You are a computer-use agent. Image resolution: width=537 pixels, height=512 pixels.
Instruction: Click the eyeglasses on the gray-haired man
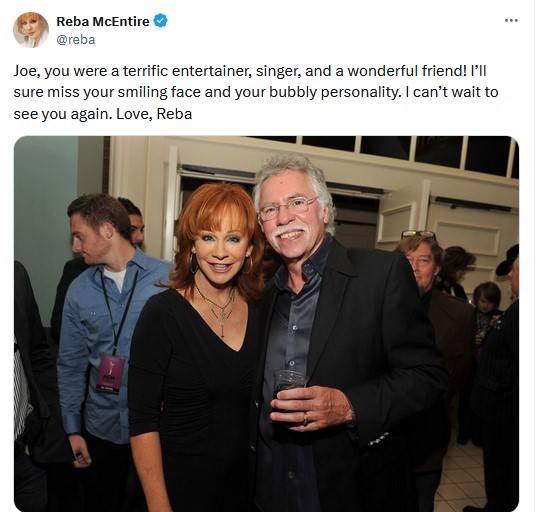click(x=288, y=208)
